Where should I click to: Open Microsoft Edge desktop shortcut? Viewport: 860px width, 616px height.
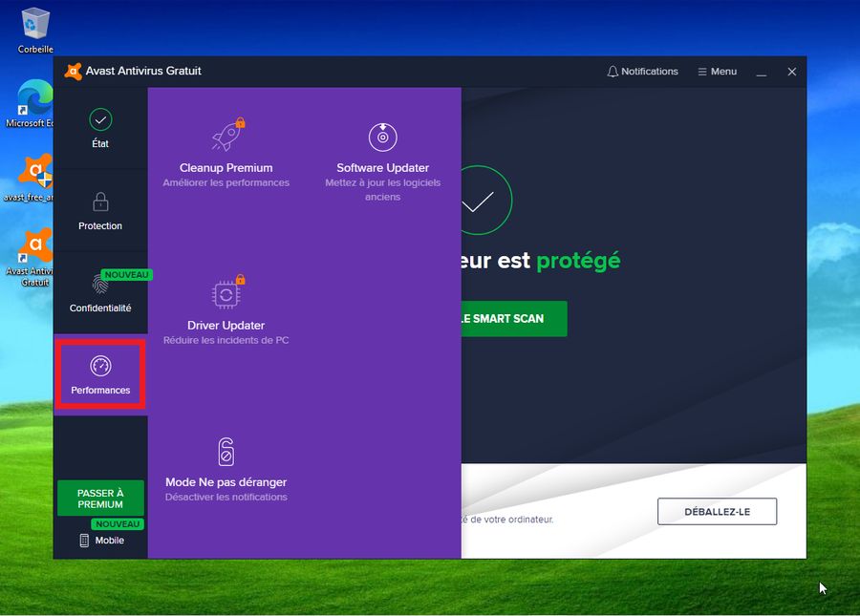[32, 104]
